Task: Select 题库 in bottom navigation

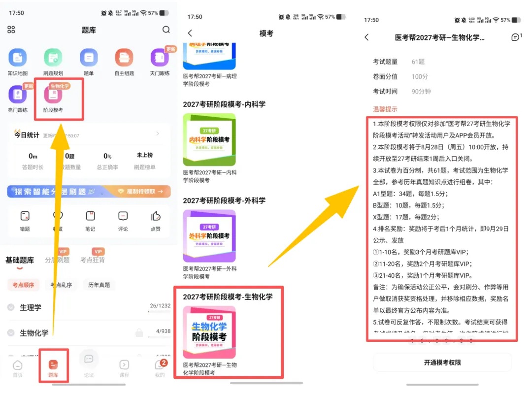Action: click(x=53, y=368)
